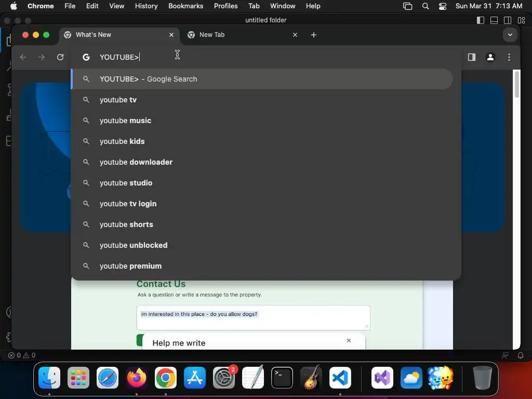The height and width of the screenshot is (399, 532).
Task: Open a new tab with the plus
Action: coord(313,35)
